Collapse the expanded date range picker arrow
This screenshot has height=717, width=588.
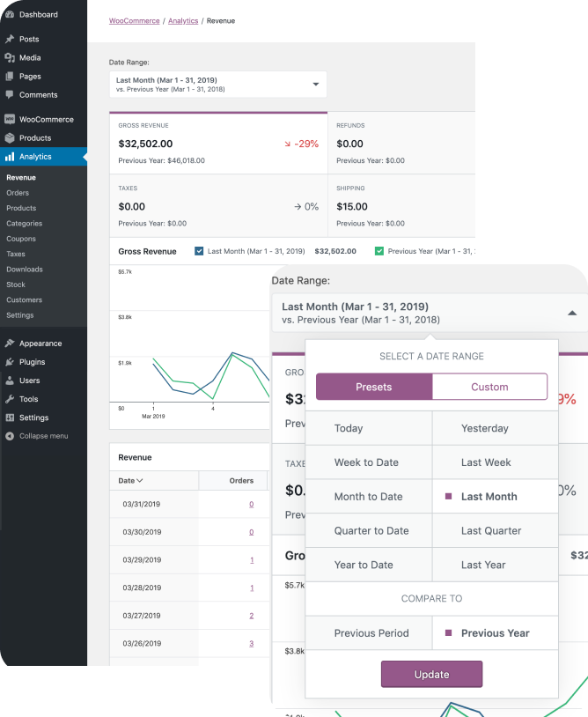(x=571, y=314)
